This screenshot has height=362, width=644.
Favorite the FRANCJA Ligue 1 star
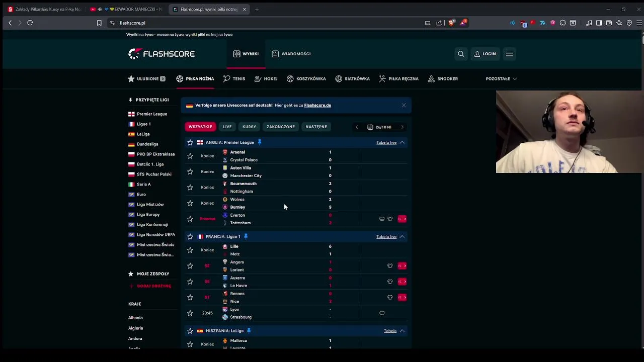(x=190, y=237)
